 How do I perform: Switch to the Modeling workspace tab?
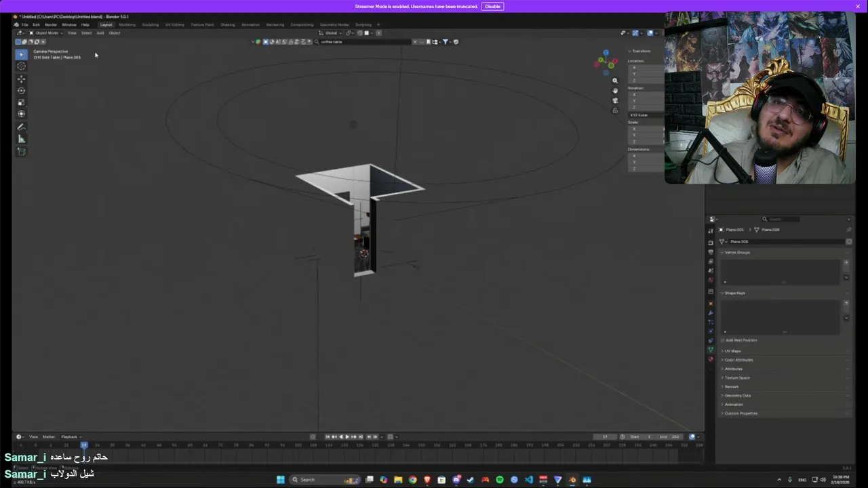pos(127,24)
